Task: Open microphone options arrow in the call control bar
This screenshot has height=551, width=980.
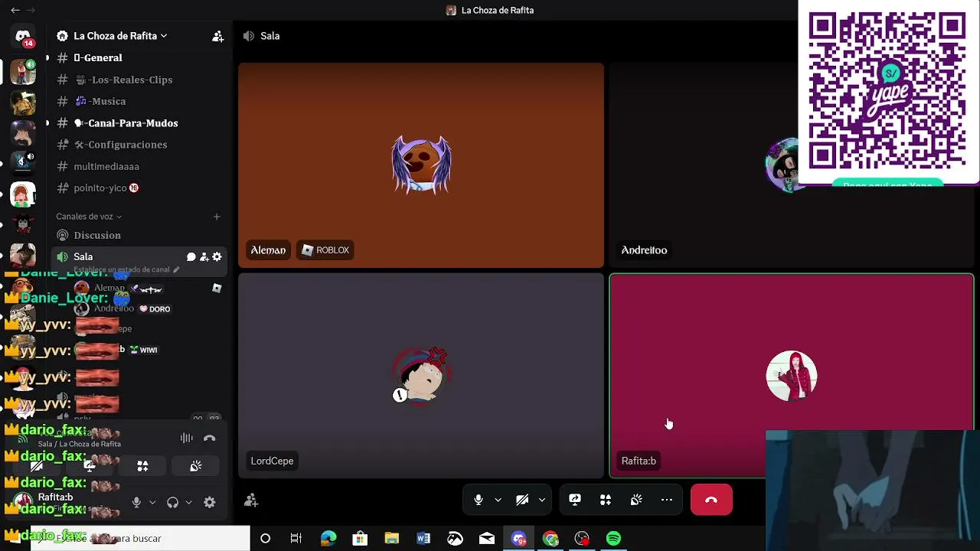Action: point(498,500)
